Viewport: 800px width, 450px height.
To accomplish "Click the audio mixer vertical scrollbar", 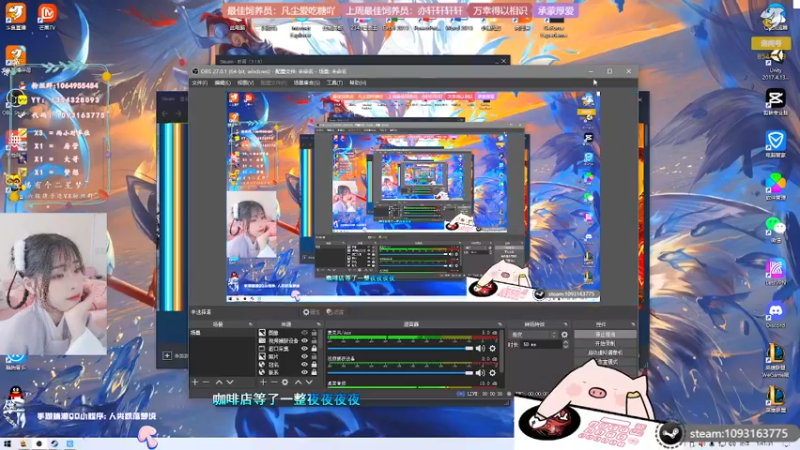I will [x=502, y=351].
